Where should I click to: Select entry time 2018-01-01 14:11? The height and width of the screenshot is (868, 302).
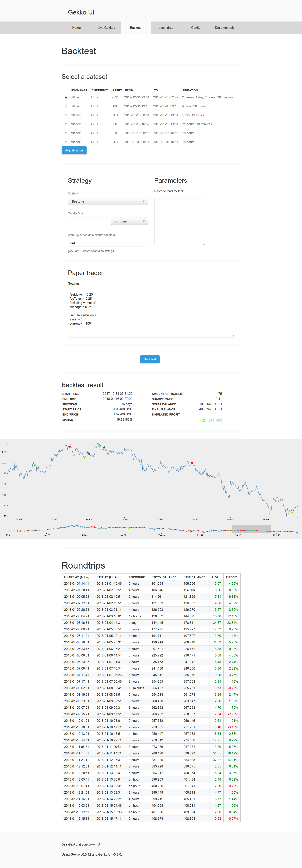click(x=76, y=584)
